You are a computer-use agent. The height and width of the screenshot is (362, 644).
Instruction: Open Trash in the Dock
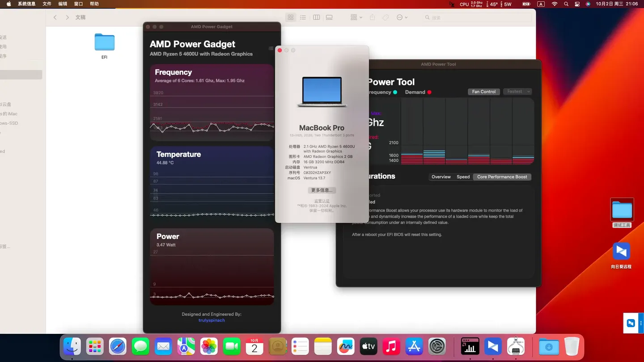point(572,346)
